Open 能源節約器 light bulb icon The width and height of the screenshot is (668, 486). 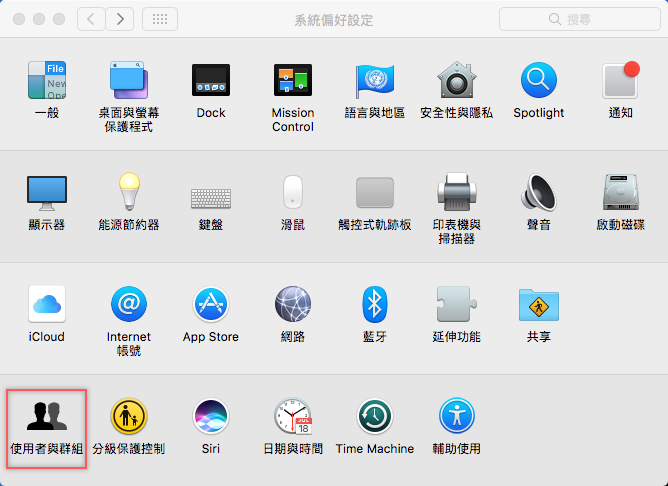pyautogui.click(x=129, y=192)
